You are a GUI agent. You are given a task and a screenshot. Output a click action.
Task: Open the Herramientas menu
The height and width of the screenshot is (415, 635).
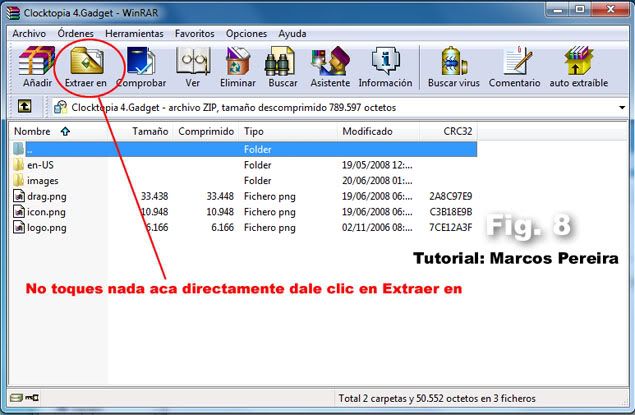[x=134, y=33]
